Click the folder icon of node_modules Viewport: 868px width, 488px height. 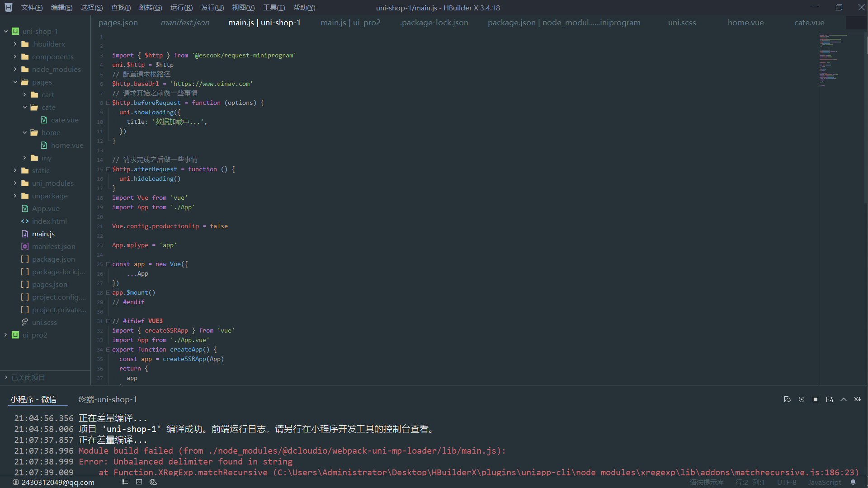click(25, 69)
